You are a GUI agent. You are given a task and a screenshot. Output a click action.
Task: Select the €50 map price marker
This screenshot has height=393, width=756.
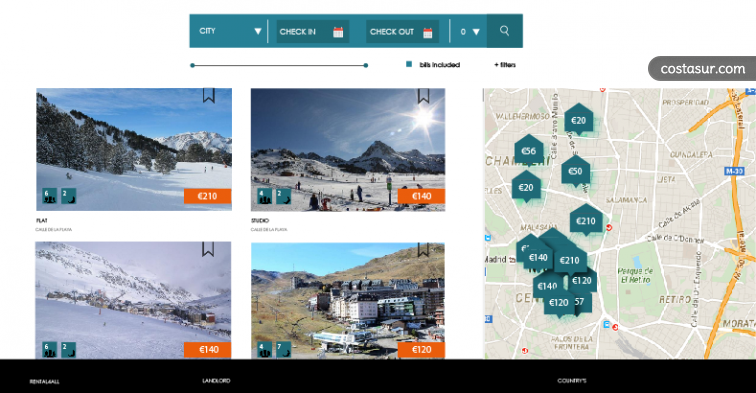point(575,171)
